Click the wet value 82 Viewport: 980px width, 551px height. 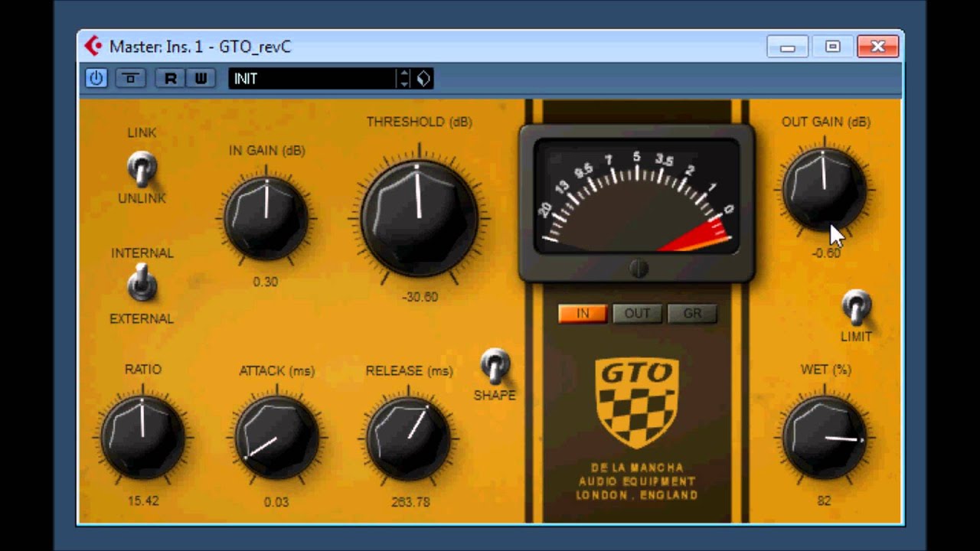(x=824, y=500)
